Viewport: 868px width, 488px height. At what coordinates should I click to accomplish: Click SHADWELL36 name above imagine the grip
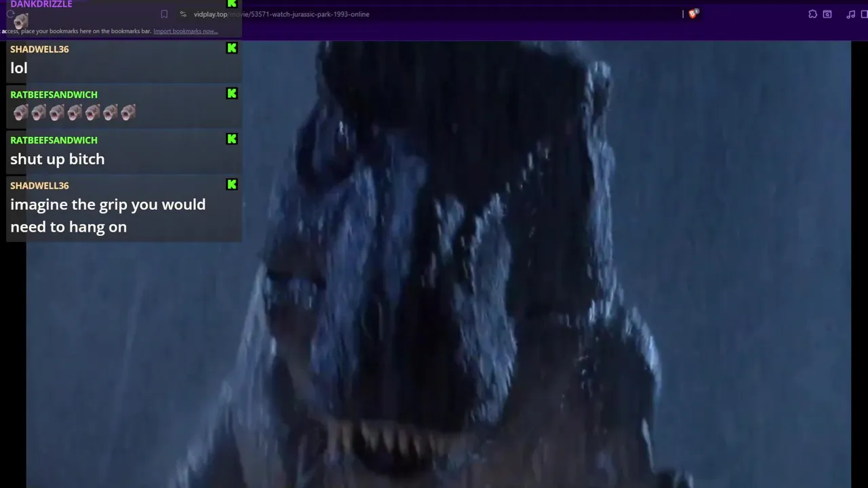pyautogui.click(x=39, y=186)
